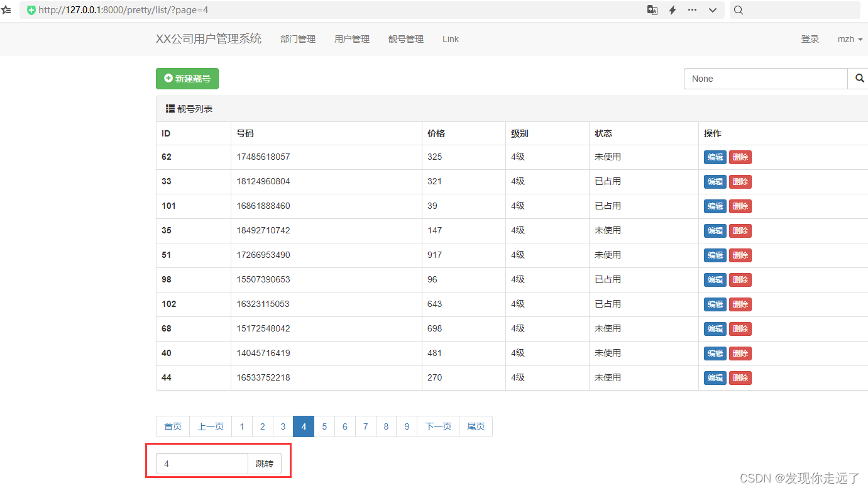Image resolution: width=868 pixels, height=490 pixels.
Task: Click the XX公司用户管理系统 brand link
Action: click(209, 39)
